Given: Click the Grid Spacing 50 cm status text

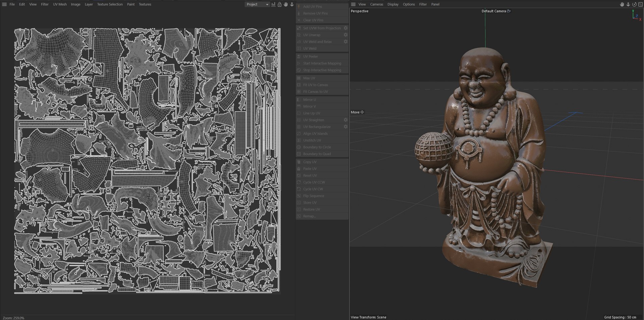Looking at the screenshot, I should click(x=620, y=317).
